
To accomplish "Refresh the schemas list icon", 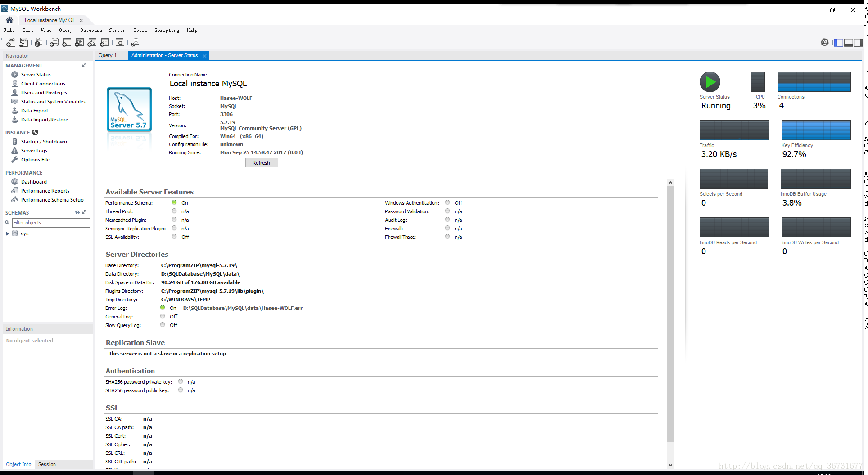I will pyautogui.click(x=77, y=212).
